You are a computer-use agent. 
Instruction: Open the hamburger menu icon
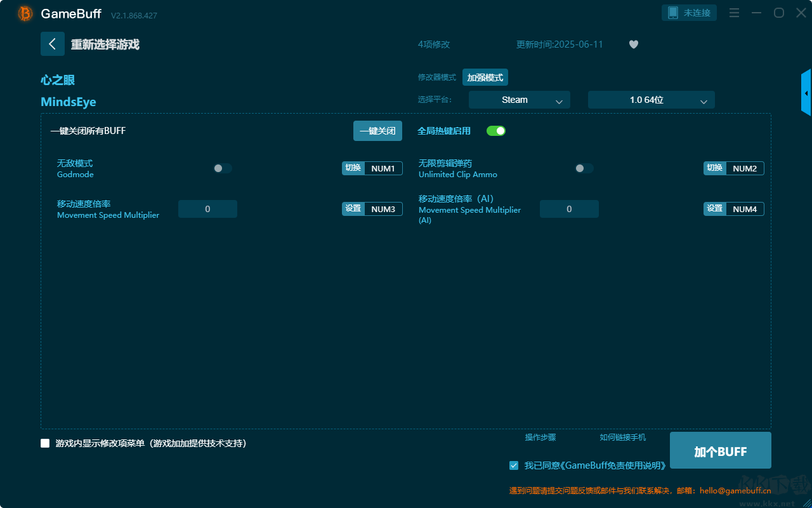tap(734, 13)
